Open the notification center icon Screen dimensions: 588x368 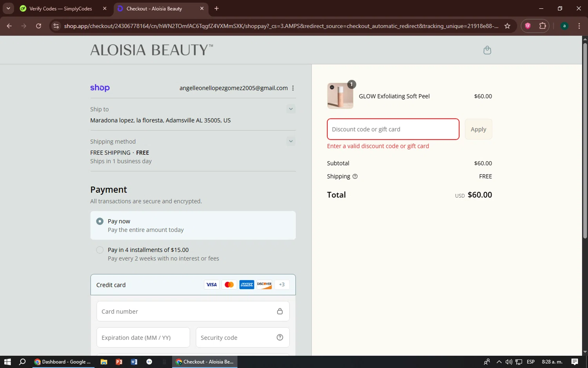click(x=575, y=362)
